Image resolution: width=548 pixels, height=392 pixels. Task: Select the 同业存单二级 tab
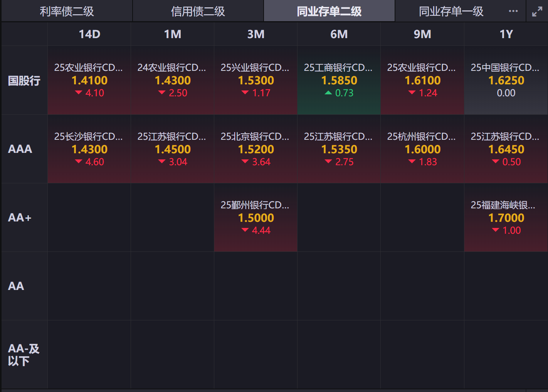(329, 11)
